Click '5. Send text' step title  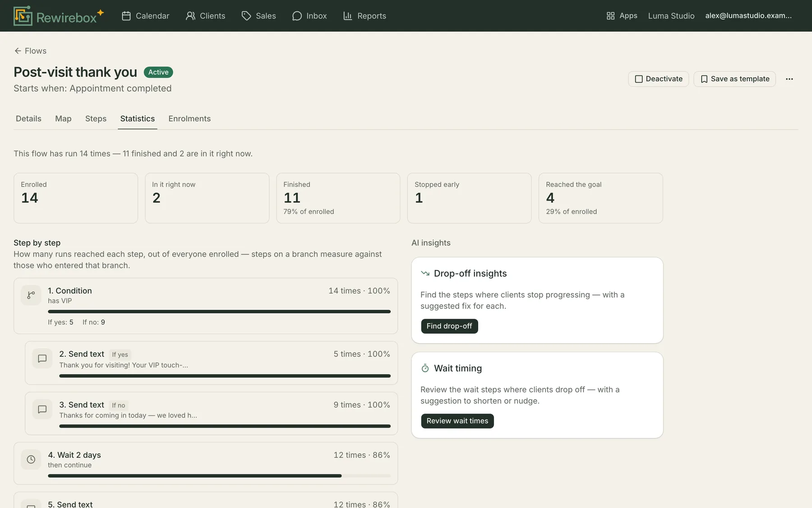tap(70, 504)
